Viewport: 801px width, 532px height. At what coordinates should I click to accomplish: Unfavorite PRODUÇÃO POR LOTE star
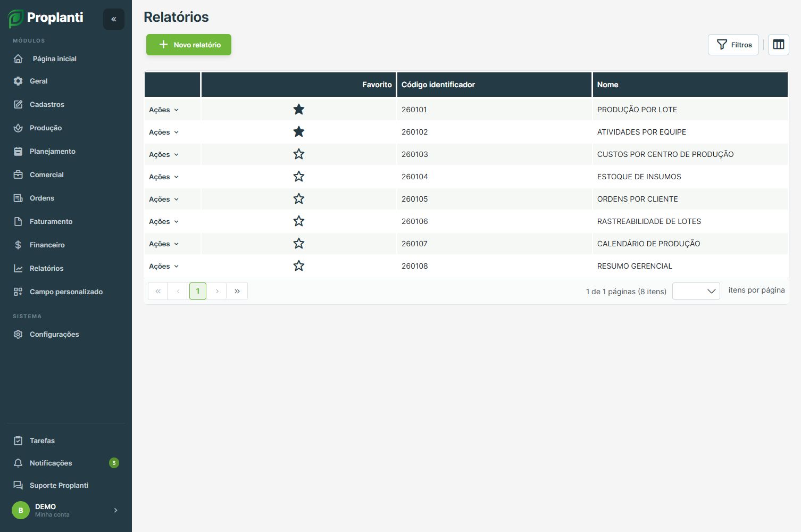[x=299, y=110]
